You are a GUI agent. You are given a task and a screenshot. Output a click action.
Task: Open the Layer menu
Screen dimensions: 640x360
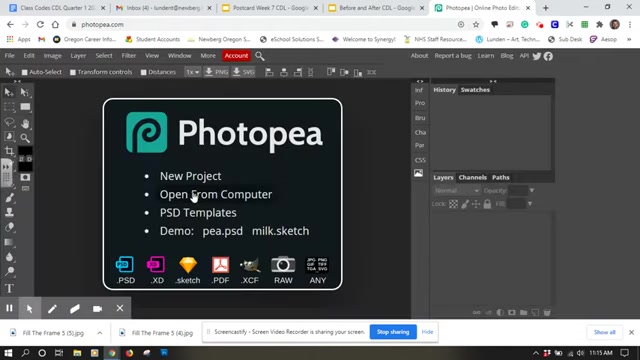click(x=78, y=56)
